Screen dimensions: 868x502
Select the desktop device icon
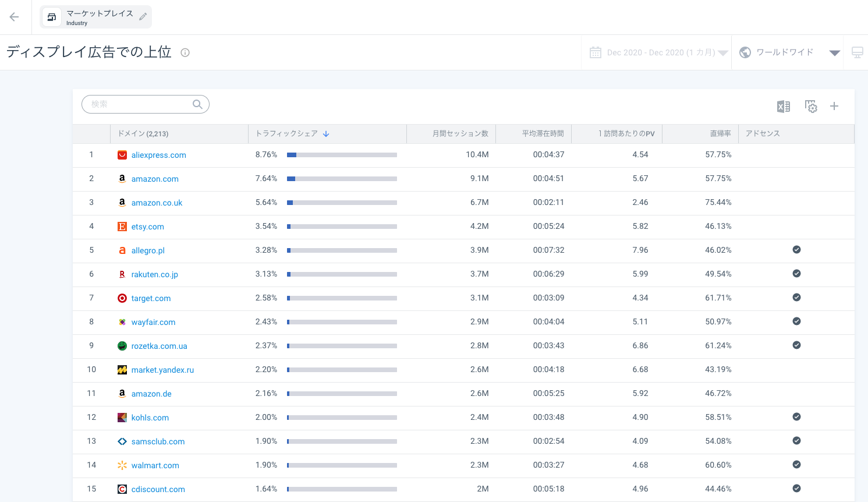[858, 52]
